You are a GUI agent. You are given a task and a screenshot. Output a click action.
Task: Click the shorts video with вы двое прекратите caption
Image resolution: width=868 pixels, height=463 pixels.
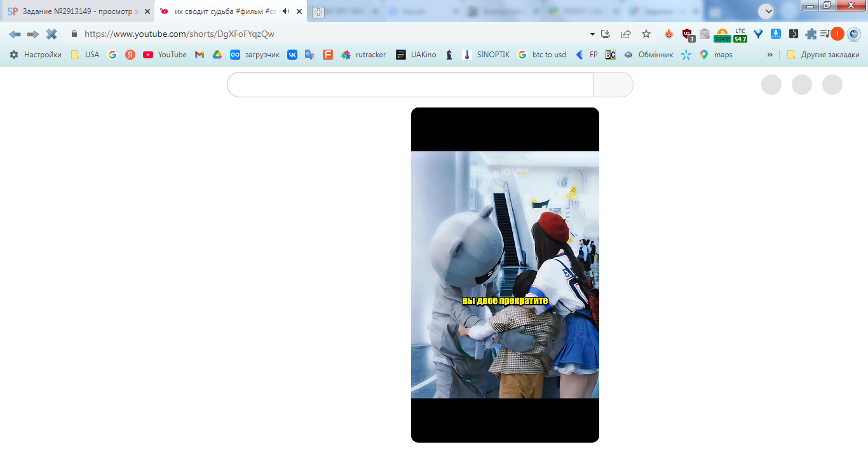coord(505,275)
